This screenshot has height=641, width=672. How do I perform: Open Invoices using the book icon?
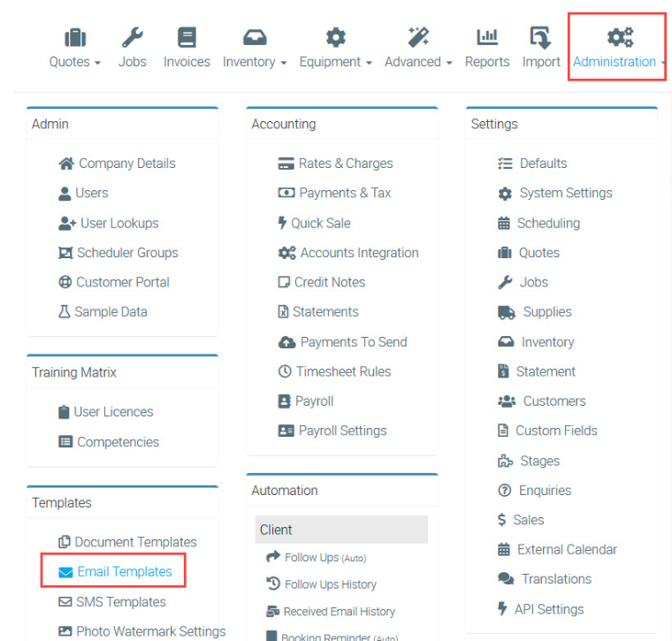click(187, 37)
